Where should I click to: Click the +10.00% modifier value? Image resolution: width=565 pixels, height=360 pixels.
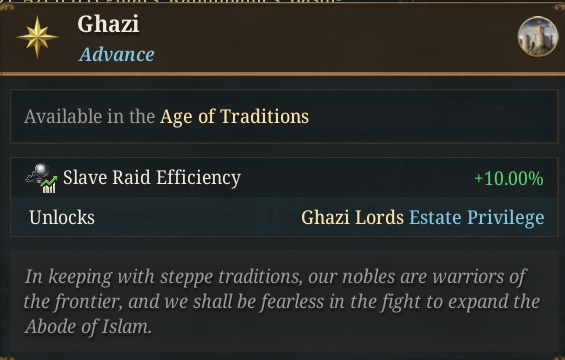coord(509,178)
